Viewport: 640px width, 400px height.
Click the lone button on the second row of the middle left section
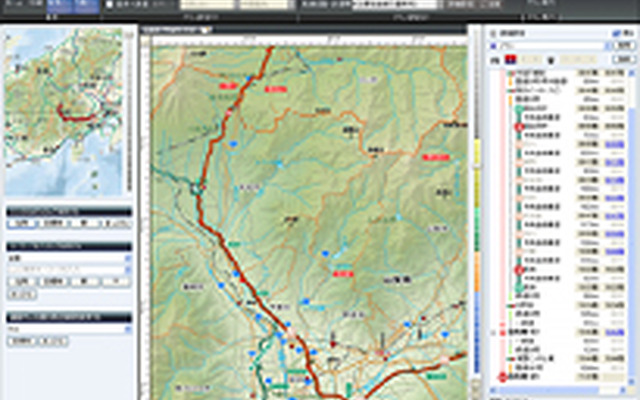(22, 294)
